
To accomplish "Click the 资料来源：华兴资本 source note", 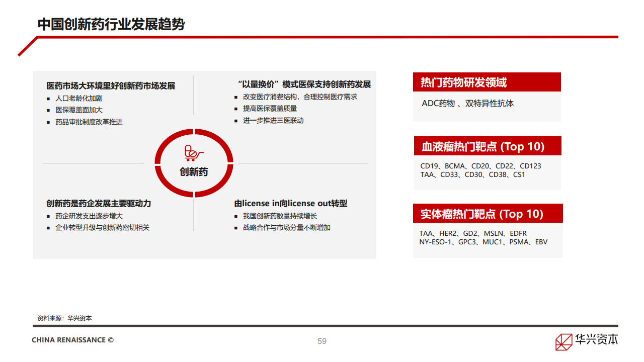I will point(64,318).
